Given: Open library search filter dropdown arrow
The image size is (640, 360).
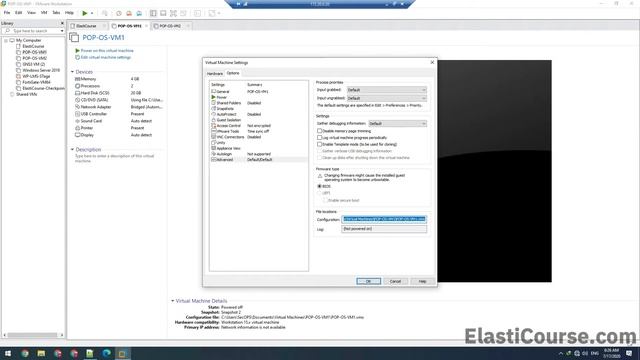Looking at the screenshot, I should click(x=62, y=31).
